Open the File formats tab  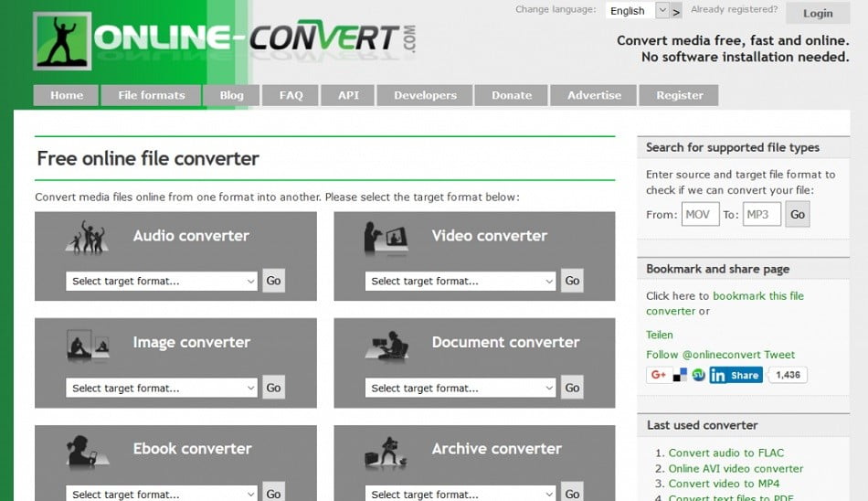click(151, 95)
